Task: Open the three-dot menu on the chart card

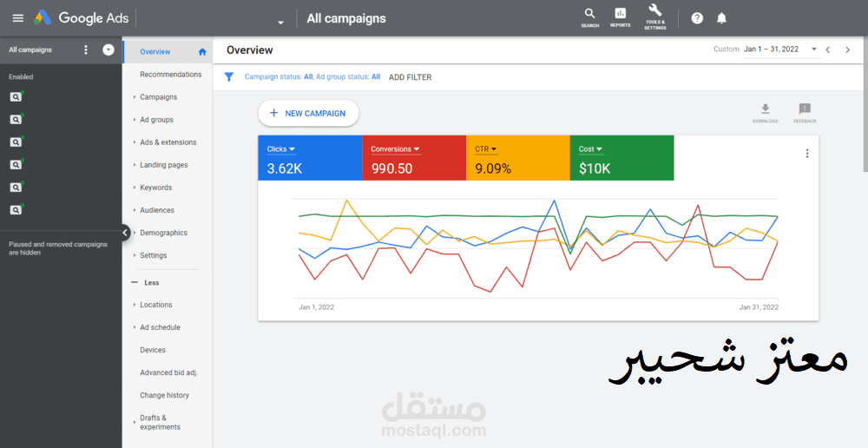Action: (807, 154)
